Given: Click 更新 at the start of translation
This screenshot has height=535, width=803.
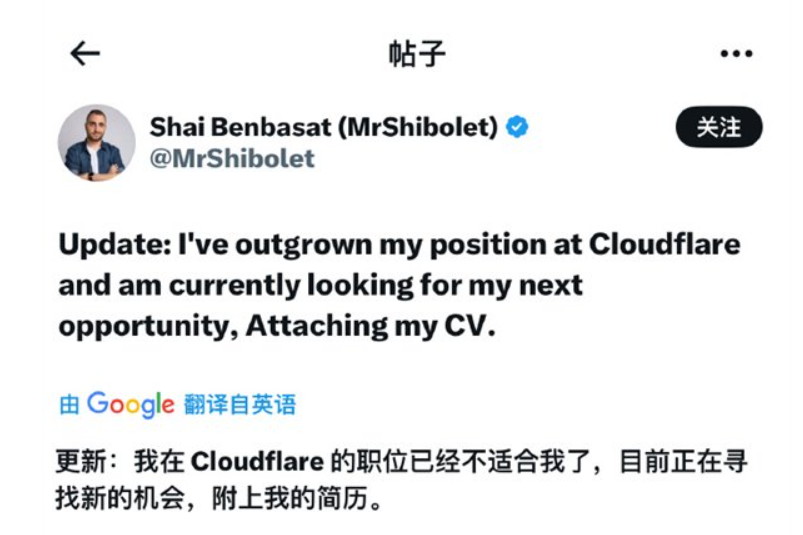Looking at the screenshot, I should click(x=78, y=463).
